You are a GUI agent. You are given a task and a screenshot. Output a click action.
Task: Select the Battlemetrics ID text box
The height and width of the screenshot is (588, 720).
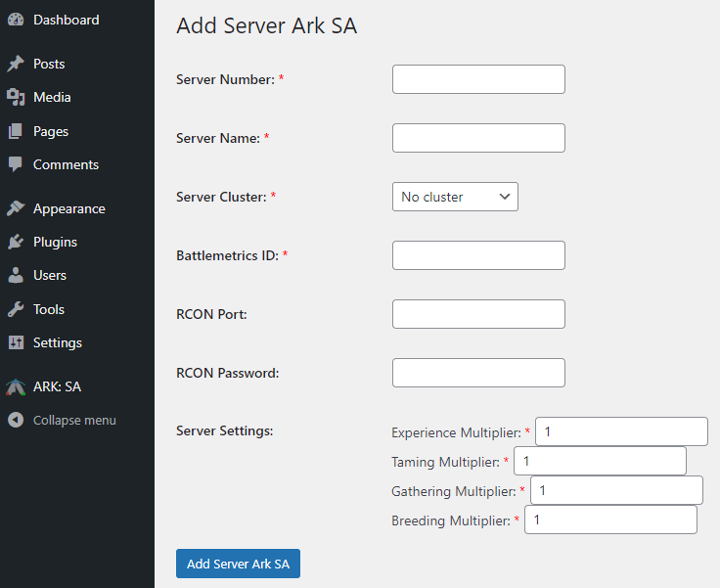click(x=478, y=255)
